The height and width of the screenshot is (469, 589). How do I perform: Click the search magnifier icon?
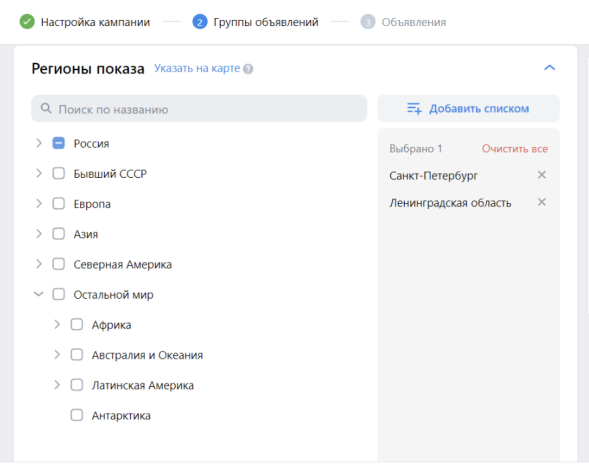click(46, 109)
